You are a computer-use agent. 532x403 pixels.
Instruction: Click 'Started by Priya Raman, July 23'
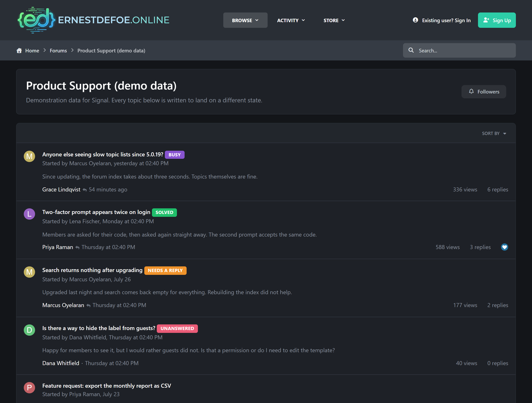[81, 394]
